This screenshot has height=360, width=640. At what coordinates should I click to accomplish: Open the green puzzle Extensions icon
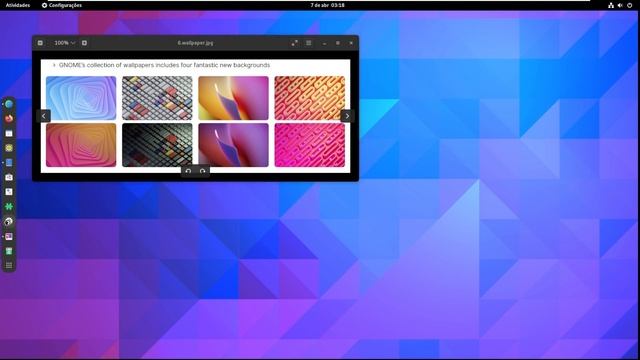[x=9, y=207]
